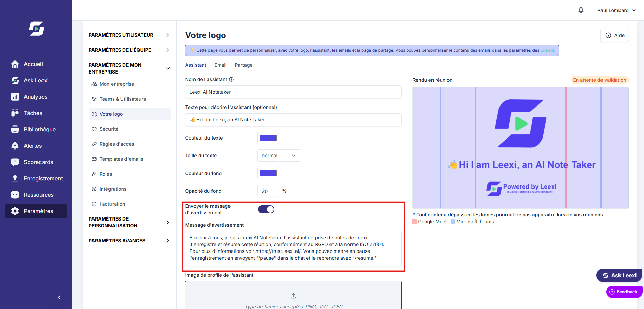Click the Paramètres gear icon
644x309 pixels.
click(x=15, y=211)
